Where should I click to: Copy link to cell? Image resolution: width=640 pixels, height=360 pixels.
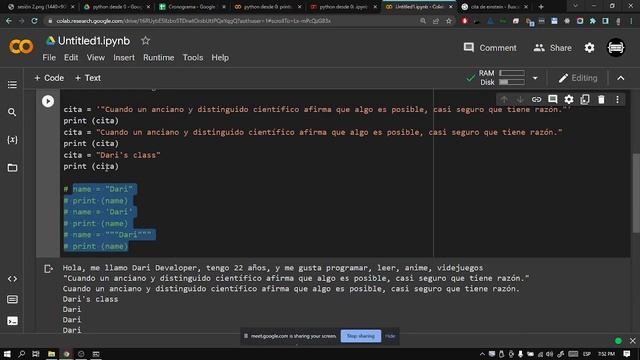pos(536,100)
